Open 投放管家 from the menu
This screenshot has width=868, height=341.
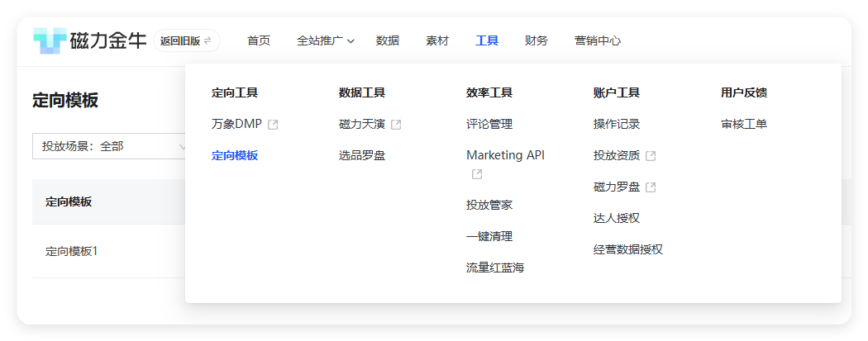(489, 205)
